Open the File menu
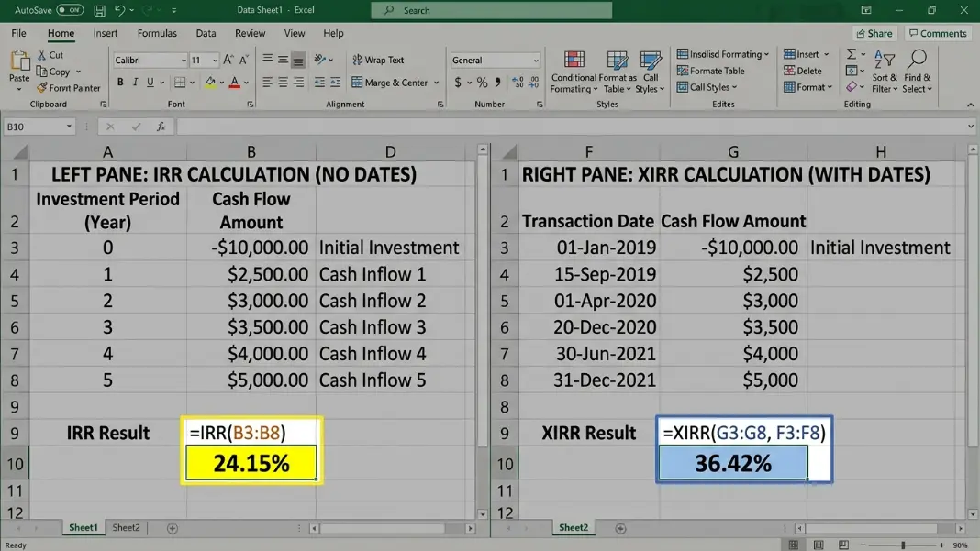The image size is (980, 551). tap(18, 33)
